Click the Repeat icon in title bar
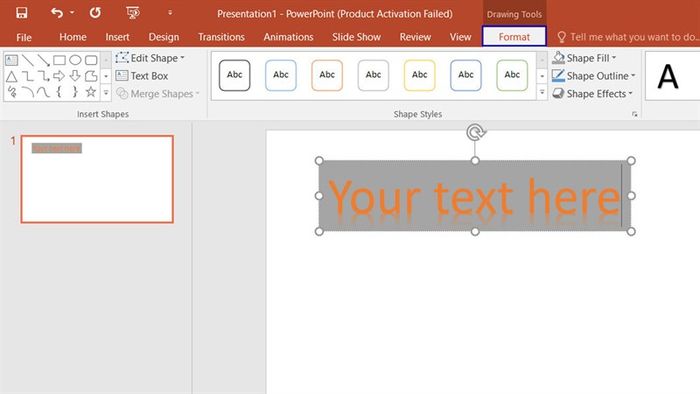This screenshot has height=394, width=700. point(95,13)
